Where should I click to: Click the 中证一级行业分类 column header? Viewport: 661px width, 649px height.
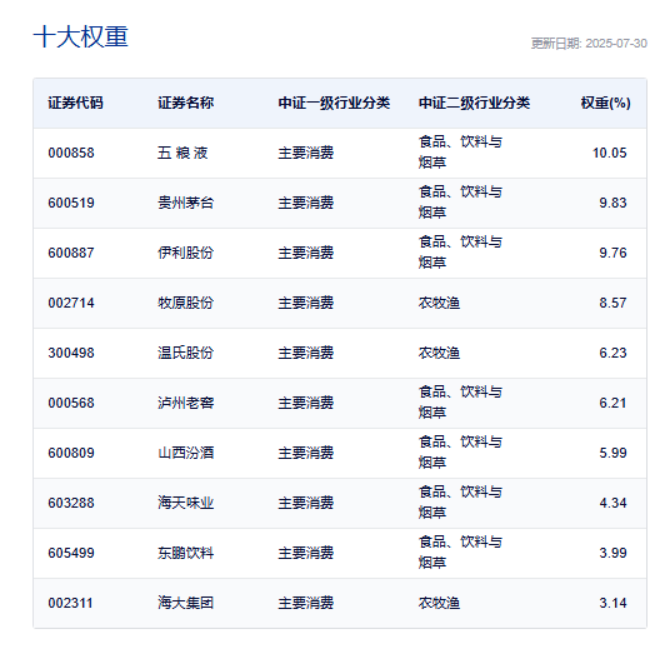[334, 103]
